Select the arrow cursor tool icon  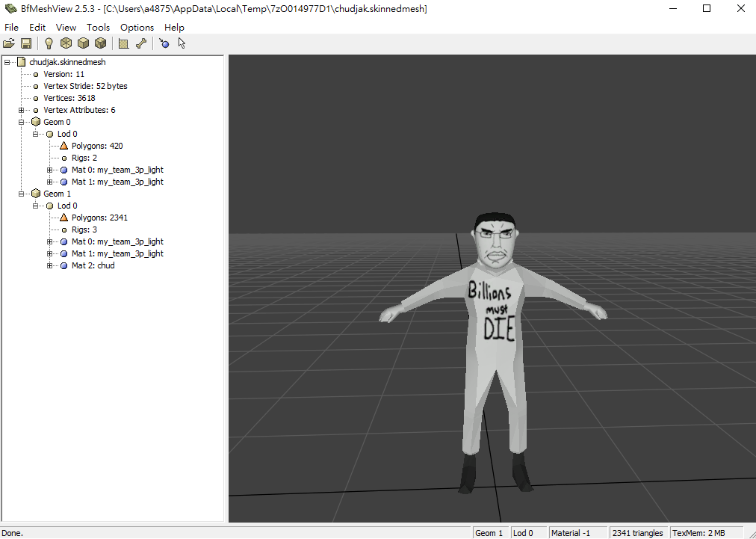coord(182,43)
